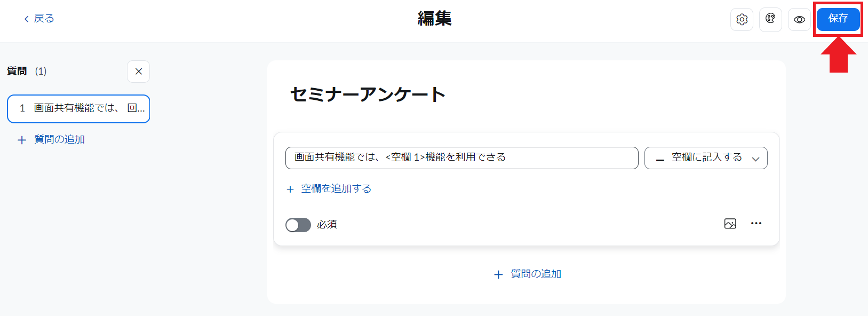
Task: Close the 質問 side panel
Action: click(138, 72)
